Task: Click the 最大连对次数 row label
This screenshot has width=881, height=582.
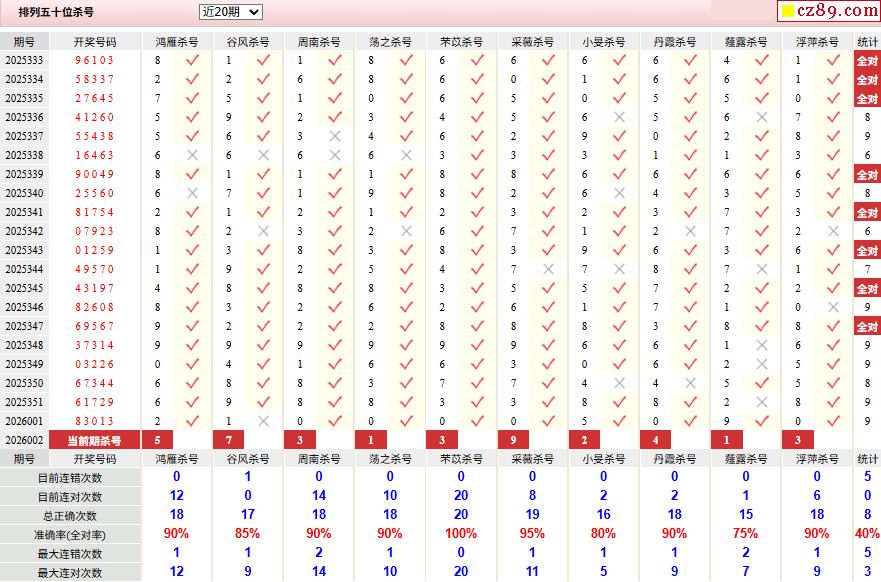Action: click(x=70, y=572)
